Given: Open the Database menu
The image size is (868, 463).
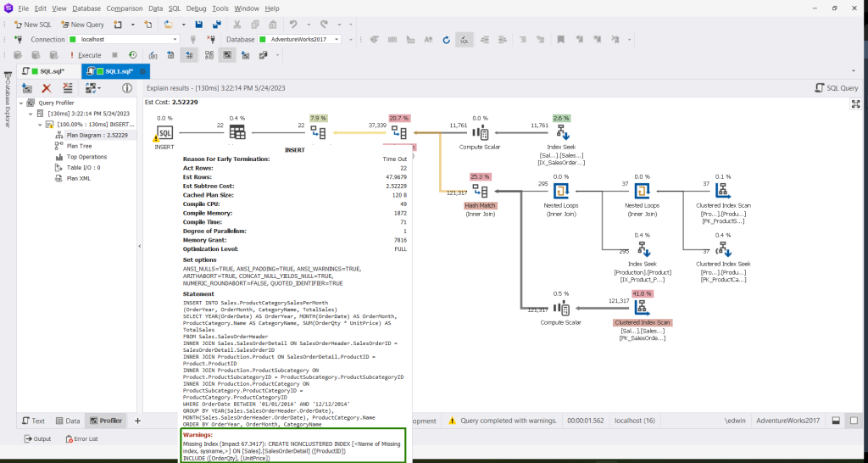Looking at the screenshot, I should (86, 8).
